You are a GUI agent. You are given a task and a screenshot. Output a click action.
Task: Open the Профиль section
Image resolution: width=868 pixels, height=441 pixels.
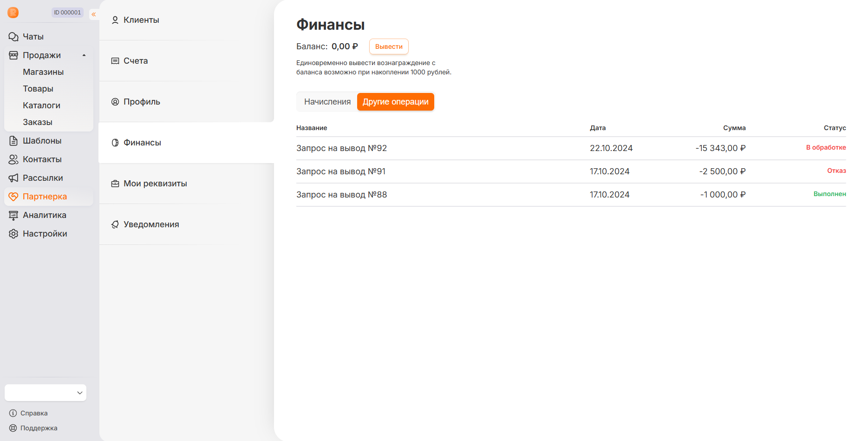pos(187,102)
